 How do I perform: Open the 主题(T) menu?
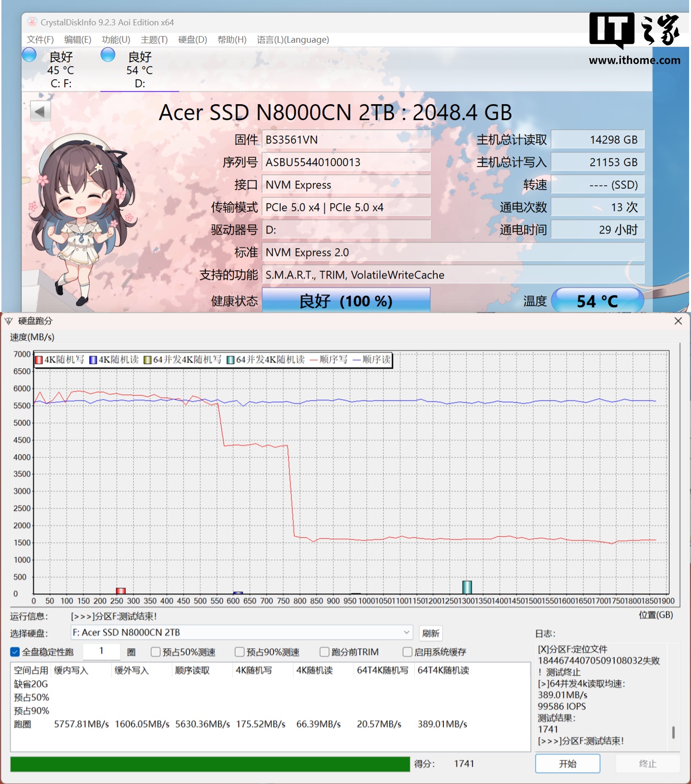pyautogui.click(x=154, y=39)
